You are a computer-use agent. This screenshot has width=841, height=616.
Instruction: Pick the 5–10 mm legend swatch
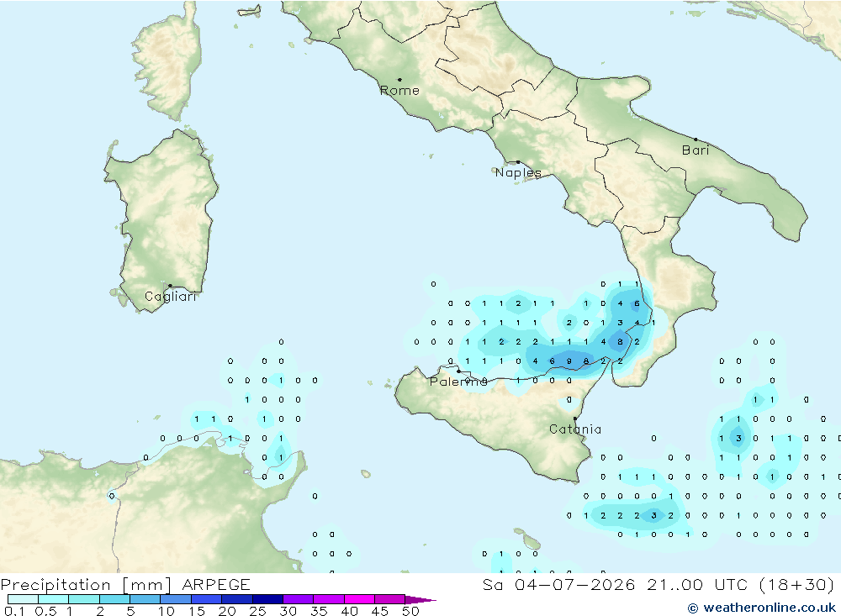coord(145,599)
